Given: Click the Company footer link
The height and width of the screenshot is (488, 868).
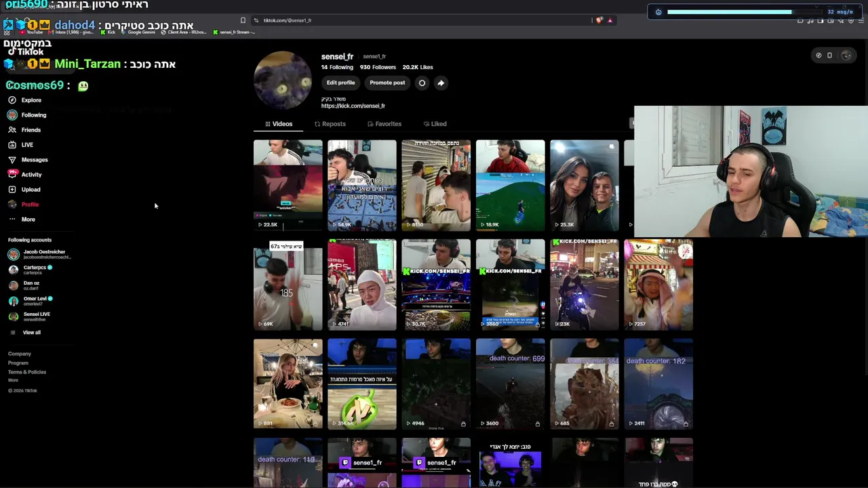Looking at the screenshot, I should tap(20, 354).
